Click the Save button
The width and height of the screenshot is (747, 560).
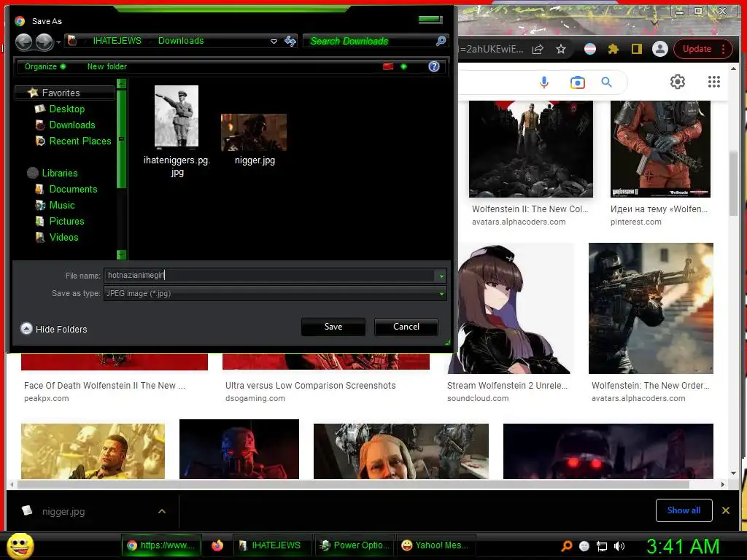(333, 327)
